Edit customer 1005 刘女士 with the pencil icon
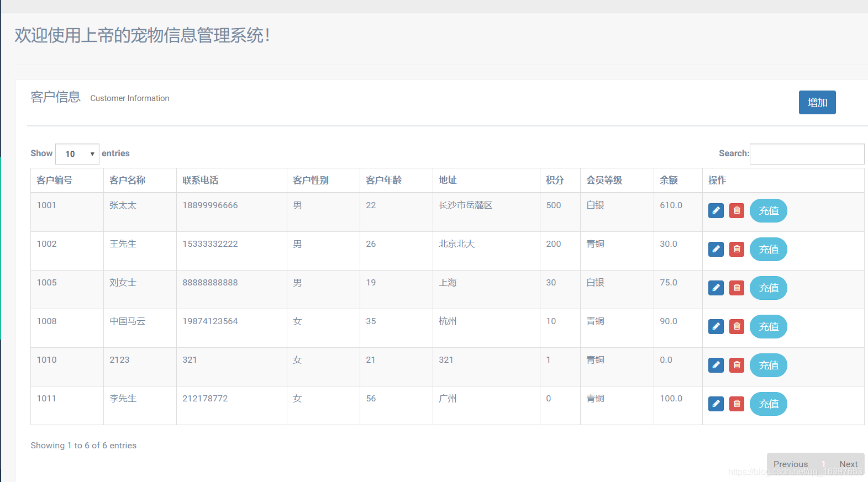 (x=716, y=288)
